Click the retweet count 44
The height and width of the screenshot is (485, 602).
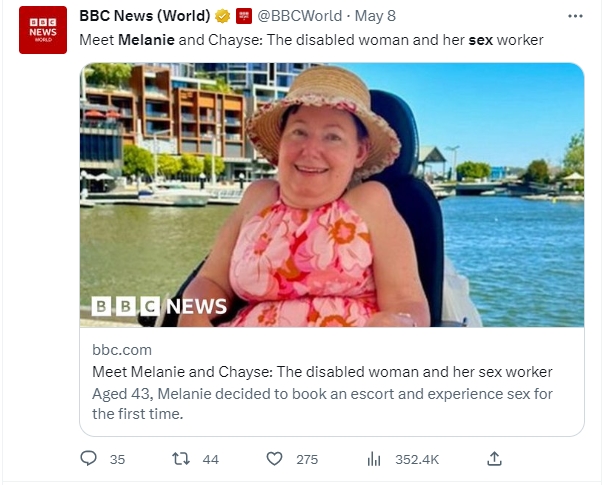click(x=210, y=459)
